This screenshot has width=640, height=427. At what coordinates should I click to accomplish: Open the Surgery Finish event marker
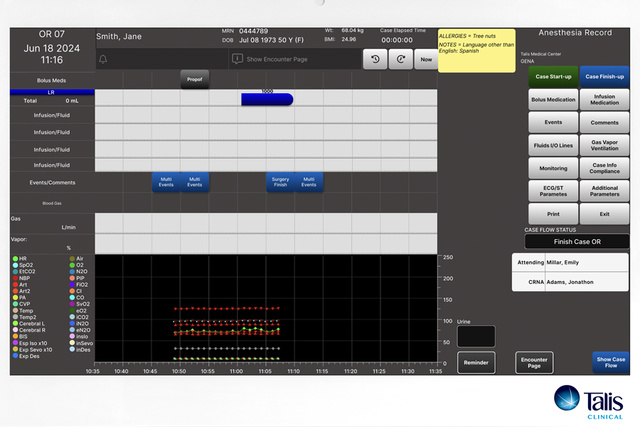(280, 182)
